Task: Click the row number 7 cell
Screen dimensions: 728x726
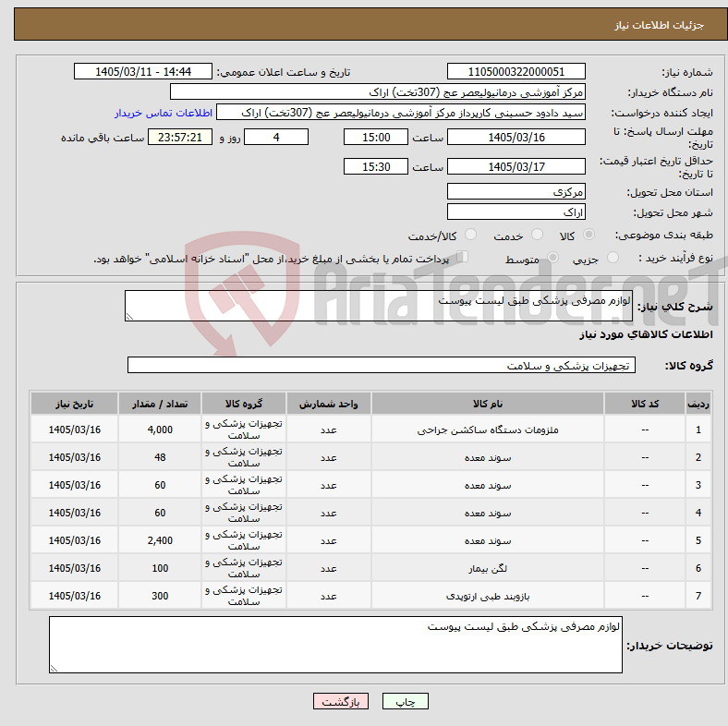Action: tap(698, 596)
